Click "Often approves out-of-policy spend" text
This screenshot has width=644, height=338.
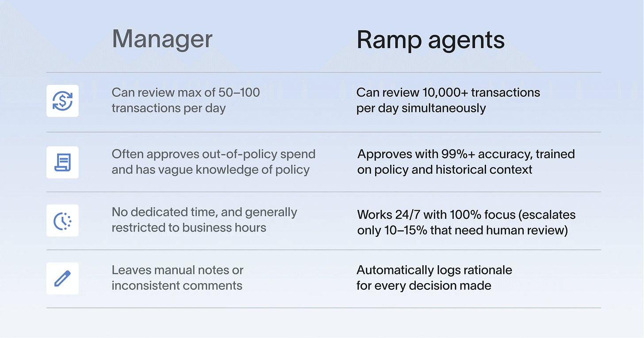coord(214,154)
